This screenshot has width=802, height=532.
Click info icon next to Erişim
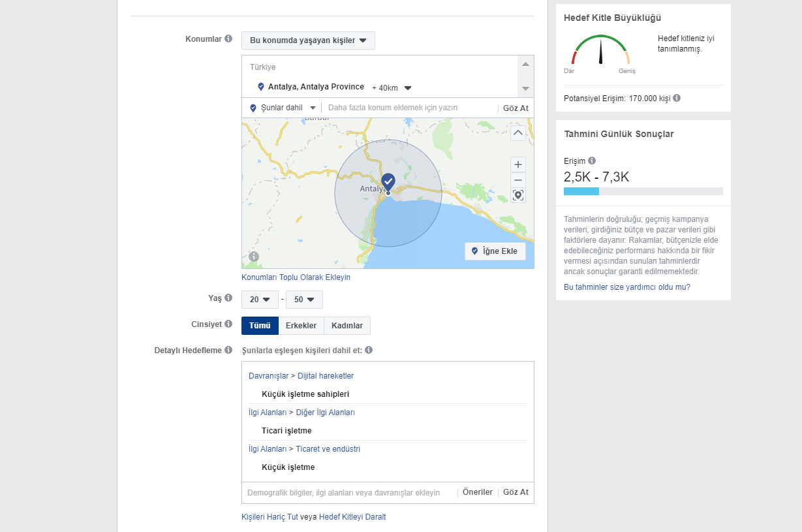point(592,160)
